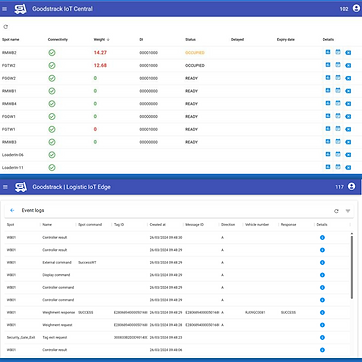Image resolution: width=362 pixels, height=362 pixels.
Task: Open details for the Tag exit request event
Action: click(x=322, y=338)
